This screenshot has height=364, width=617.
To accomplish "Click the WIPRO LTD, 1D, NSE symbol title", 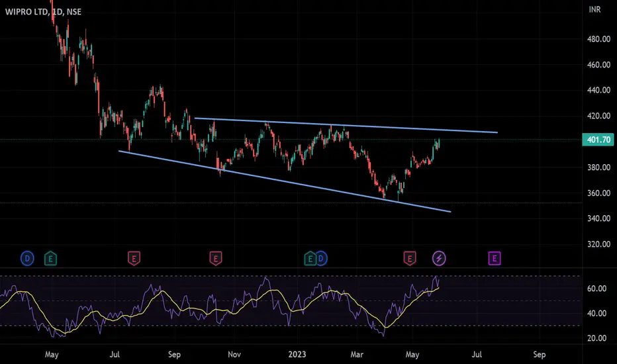I will (43, 12).
